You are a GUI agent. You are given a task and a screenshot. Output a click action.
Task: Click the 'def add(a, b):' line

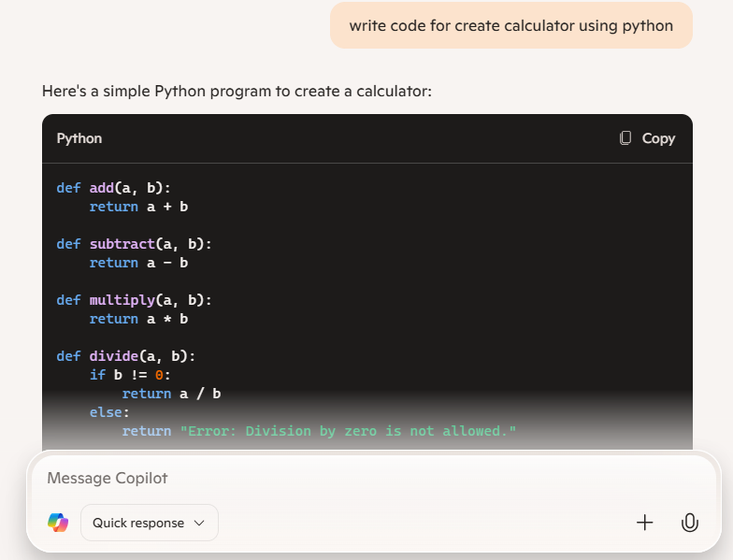click(114, 188)
